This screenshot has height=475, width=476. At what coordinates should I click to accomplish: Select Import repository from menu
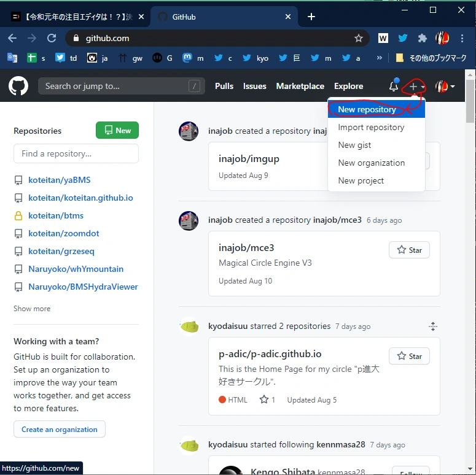point(376,127)
